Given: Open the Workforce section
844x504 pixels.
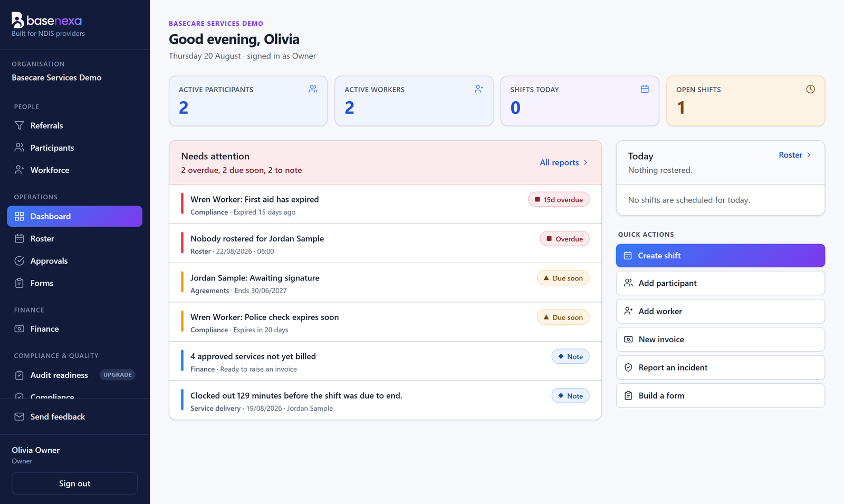Looking at the screenshot, I should coord(74,170).
